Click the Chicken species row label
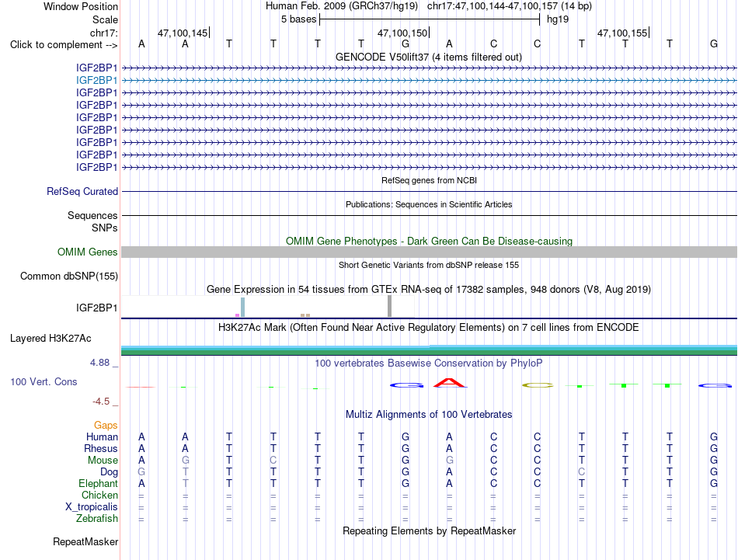The height and width of the screenshot is (560, 738). (x=99, y=496)
